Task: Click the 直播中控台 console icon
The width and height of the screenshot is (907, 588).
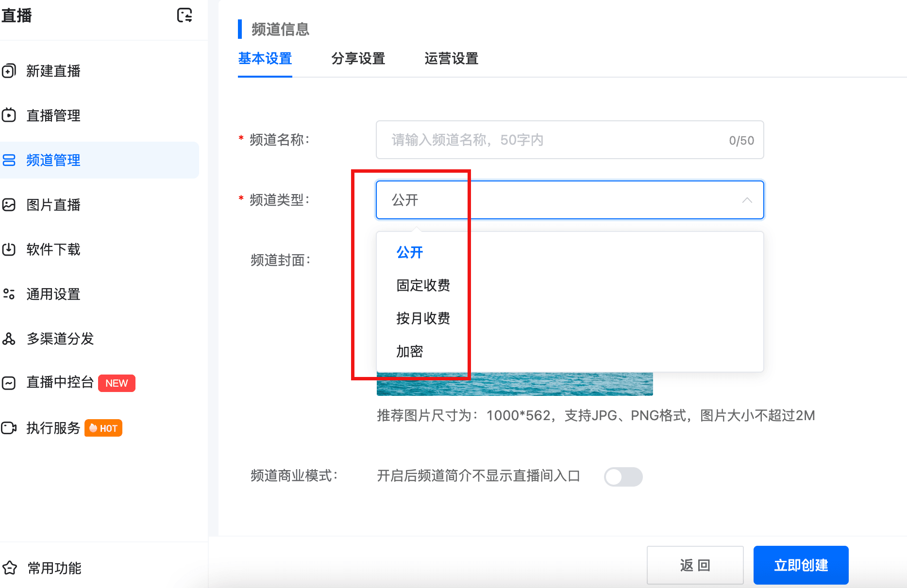Action: (x=9, y=383)
